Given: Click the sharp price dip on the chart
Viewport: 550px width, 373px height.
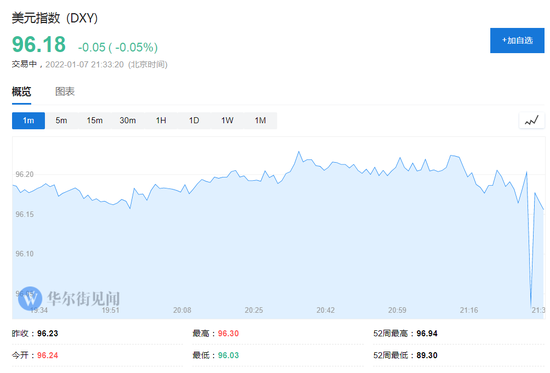Looking at the screenshot, I should [x=531, y=305].
